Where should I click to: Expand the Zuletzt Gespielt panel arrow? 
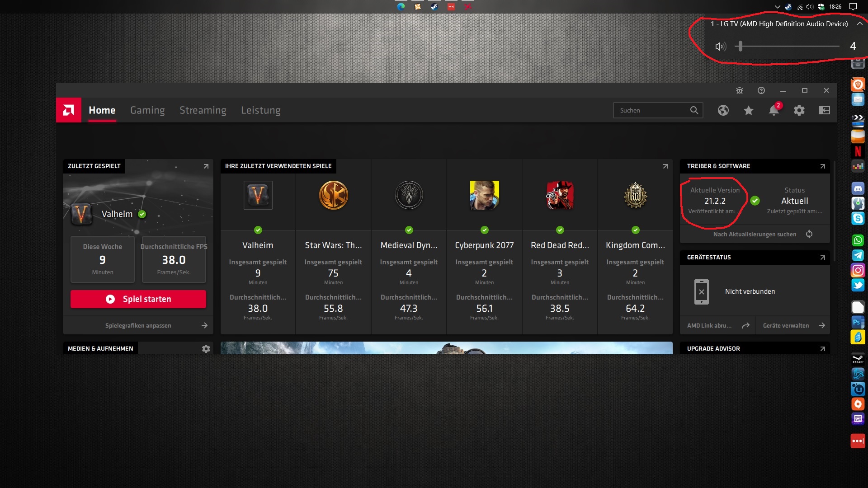[206, 166]
